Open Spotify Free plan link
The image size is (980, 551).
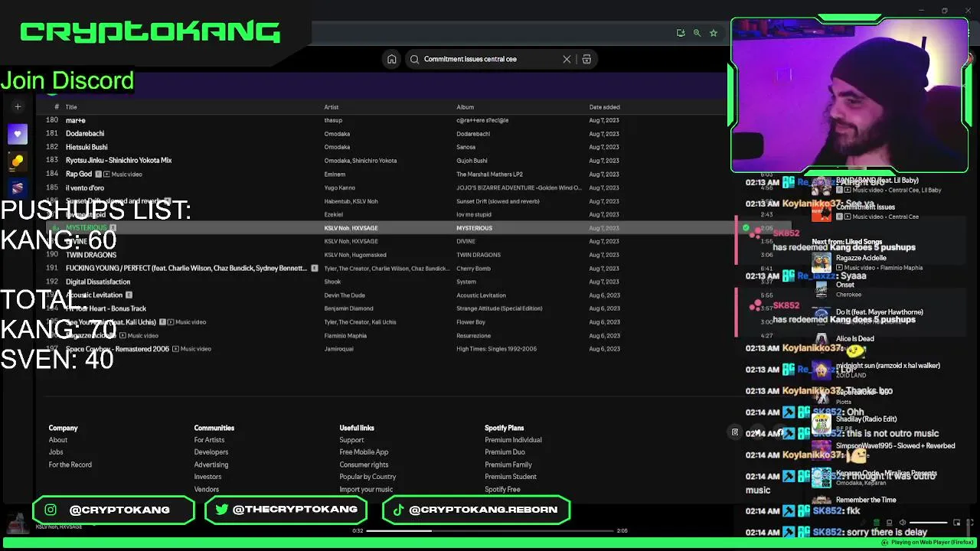[502, 489]
